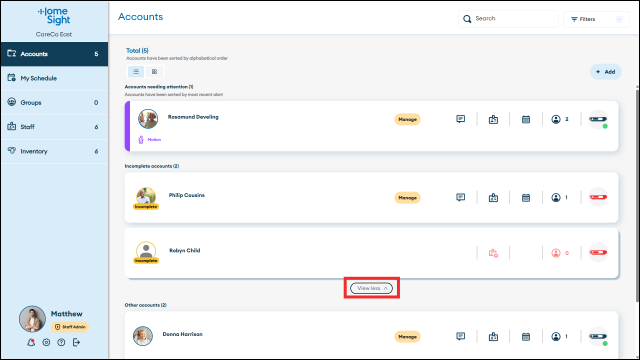The height and width of the screenshot is (360, 640).
Task: Click the name Philip Cousins
Action: (x=187, y=196)
